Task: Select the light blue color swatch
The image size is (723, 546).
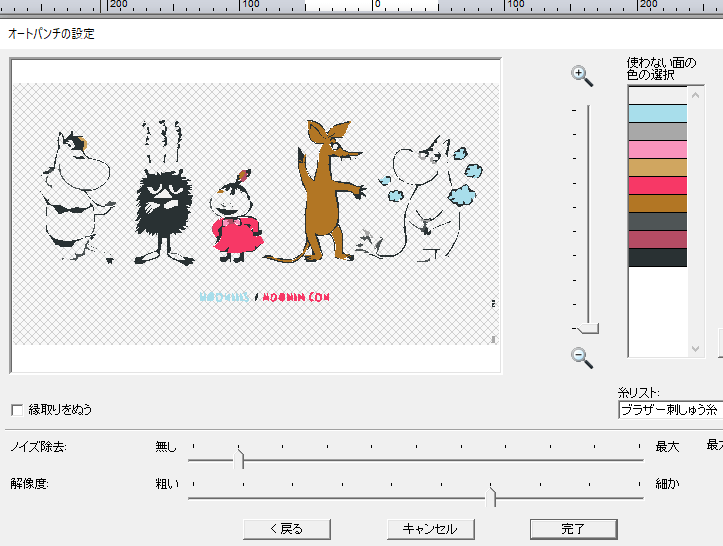Action: tap(657, 113)
